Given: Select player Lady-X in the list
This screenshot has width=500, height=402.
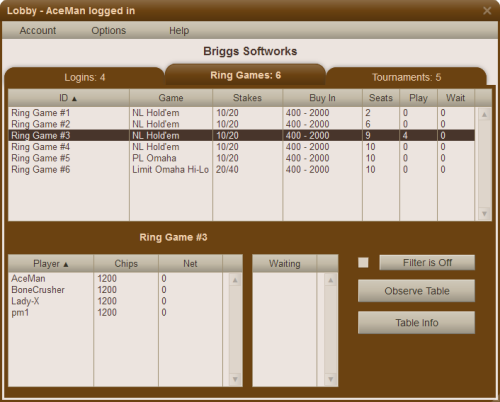Looking at the screenshot, I should [25, 301].
